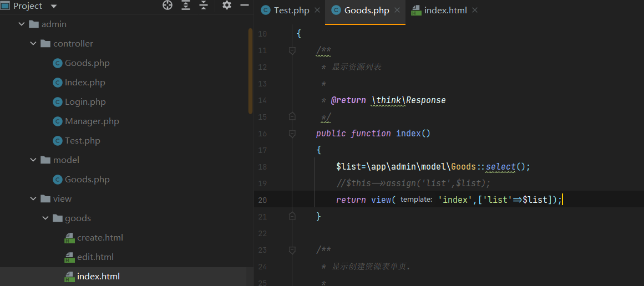Close the Test.php tab

click(x=317, y=11)
